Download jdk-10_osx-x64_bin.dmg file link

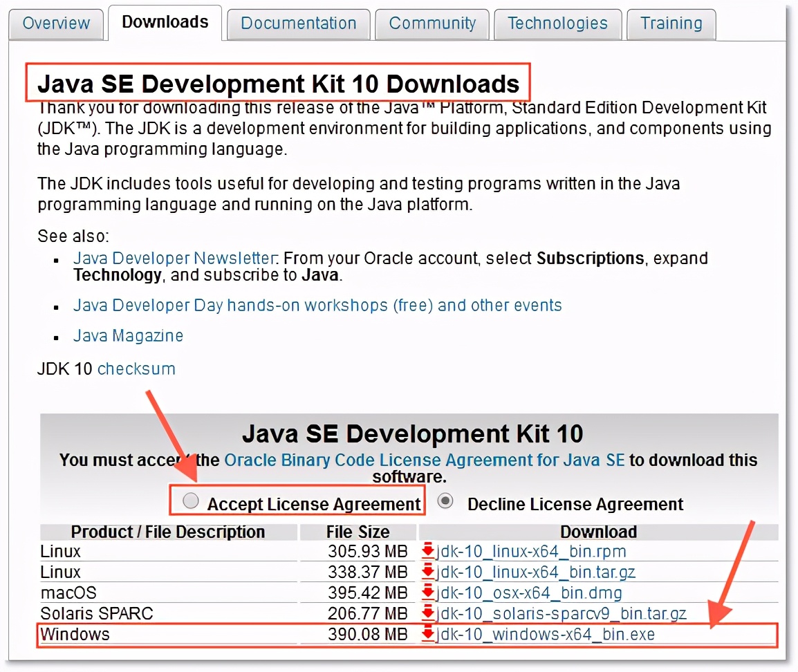click(529, 593)
